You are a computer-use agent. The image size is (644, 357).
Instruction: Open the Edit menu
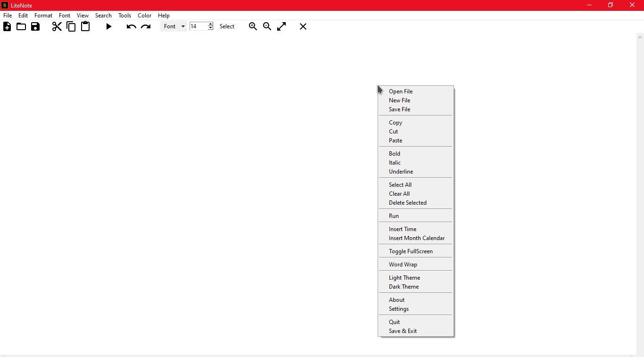pyautogui.click(x=23, y=16)
